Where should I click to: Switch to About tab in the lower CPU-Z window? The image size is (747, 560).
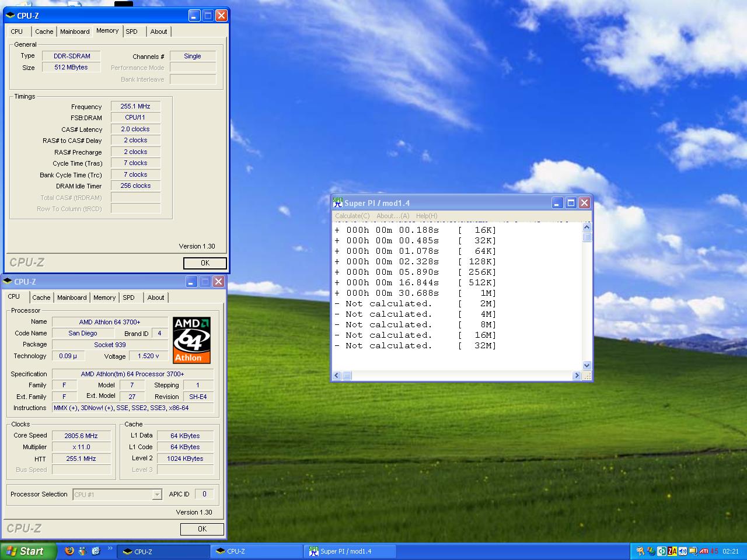(156, 297)
